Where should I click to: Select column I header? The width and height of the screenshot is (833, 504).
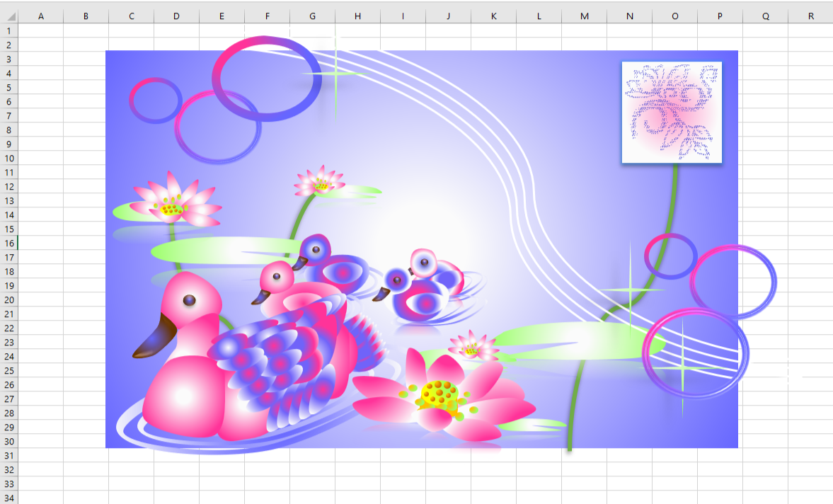403,16
